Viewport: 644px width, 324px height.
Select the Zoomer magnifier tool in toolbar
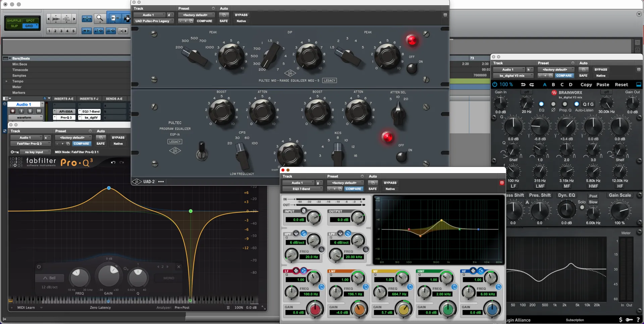coord(99,18)
